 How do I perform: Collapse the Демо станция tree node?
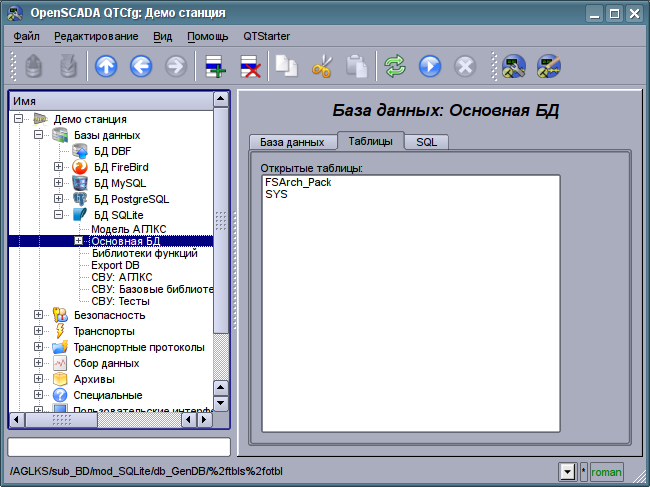point(18,119)
